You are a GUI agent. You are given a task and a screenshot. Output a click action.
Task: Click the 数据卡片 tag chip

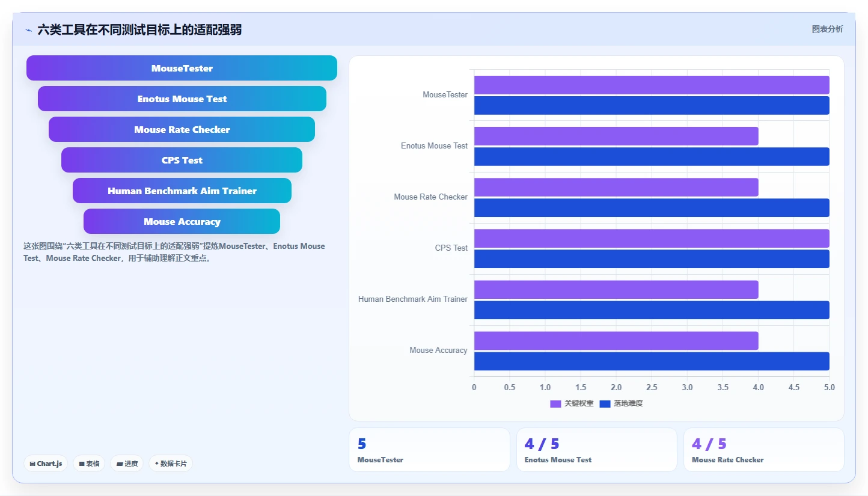pyautogui.click(x=171, y=464)
